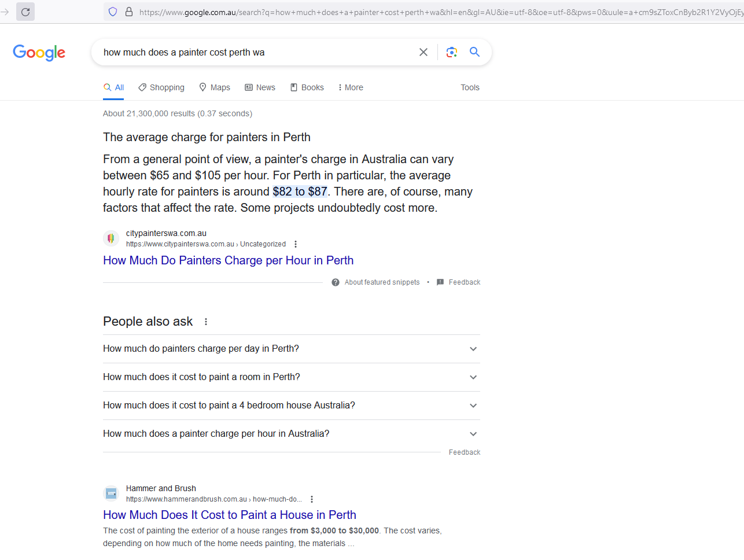This screenshot has width=744, height=560.
Task: Open the tracking protection shield icon
Action: (113, 12)
